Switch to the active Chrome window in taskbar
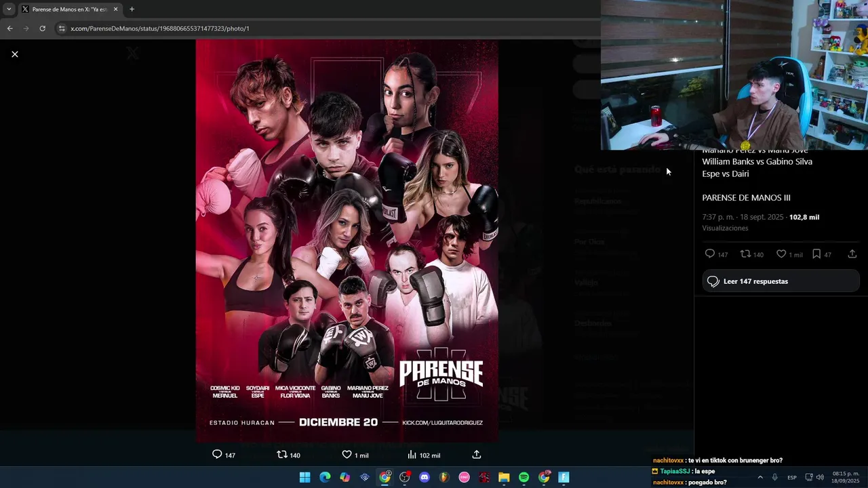This screenshot has width=868, height=488. [x=384, y=477]
